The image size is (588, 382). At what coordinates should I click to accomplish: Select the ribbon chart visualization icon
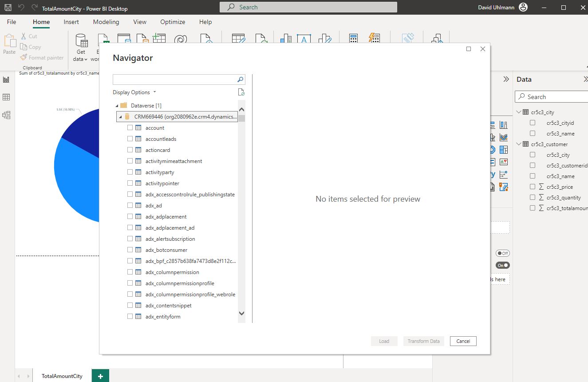click(503, 137)
